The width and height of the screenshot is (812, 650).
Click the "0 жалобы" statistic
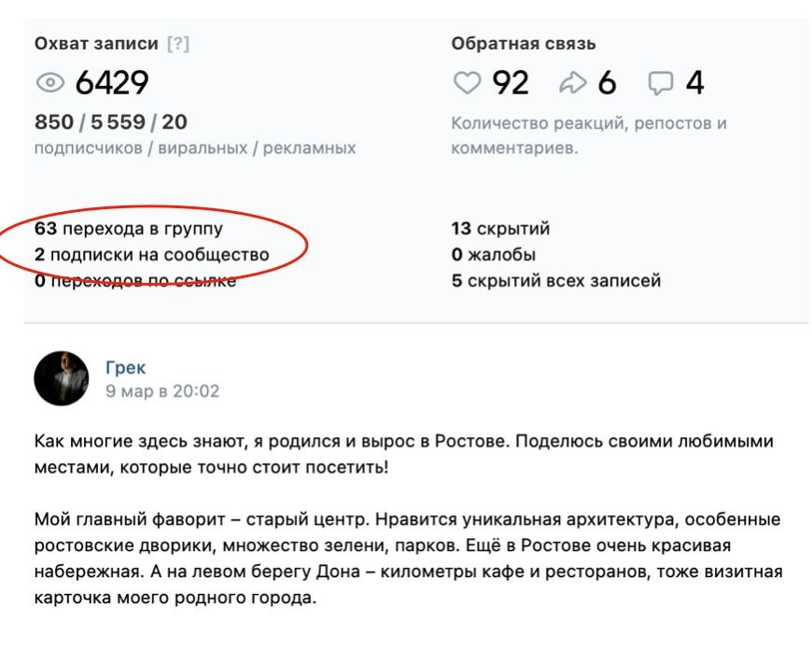(493, 255)
